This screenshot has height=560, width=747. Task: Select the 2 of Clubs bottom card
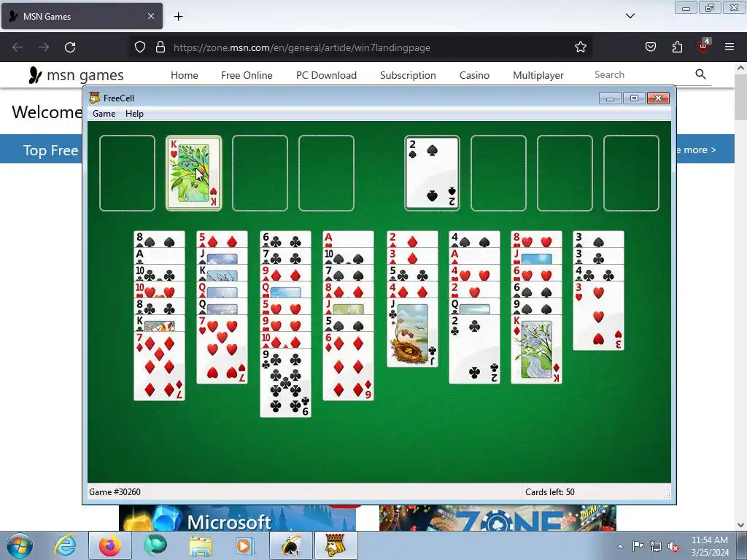pyautogui.click(x=474, y=349)
